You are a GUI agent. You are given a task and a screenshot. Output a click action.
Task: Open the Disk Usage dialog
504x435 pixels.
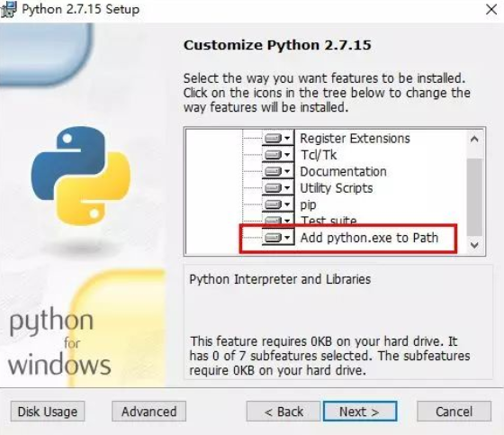coord(48,412)
